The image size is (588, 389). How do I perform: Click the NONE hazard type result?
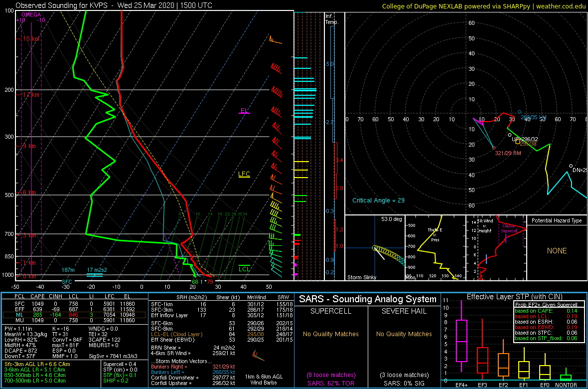[557, 251]
